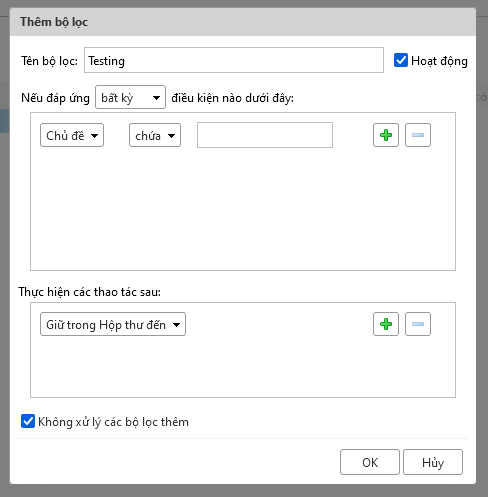Click the điều kiện nào dưới đây label
Screen dimensions: 488x497
click(232, 98)
